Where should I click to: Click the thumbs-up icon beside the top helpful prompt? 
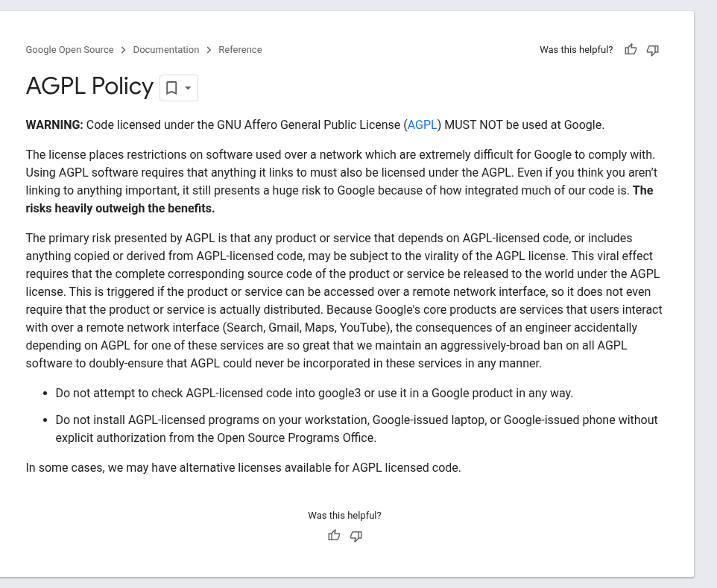[631, 49]
